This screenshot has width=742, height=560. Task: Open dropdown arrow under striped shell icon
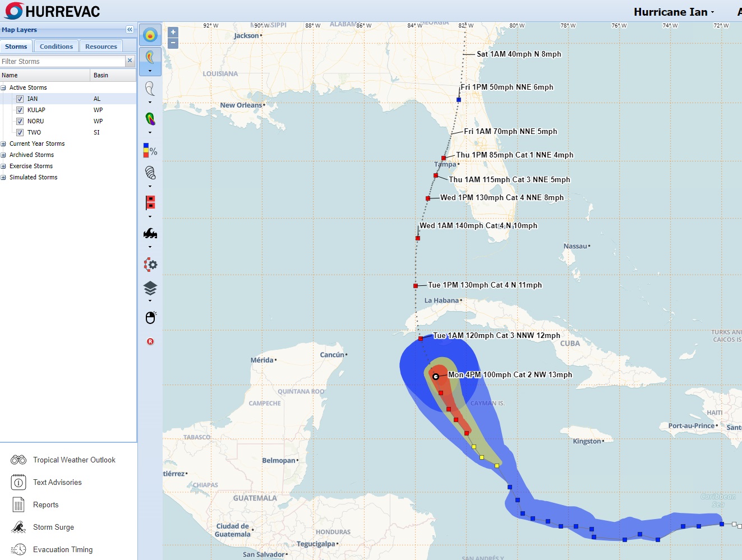[x=150, y=187]
